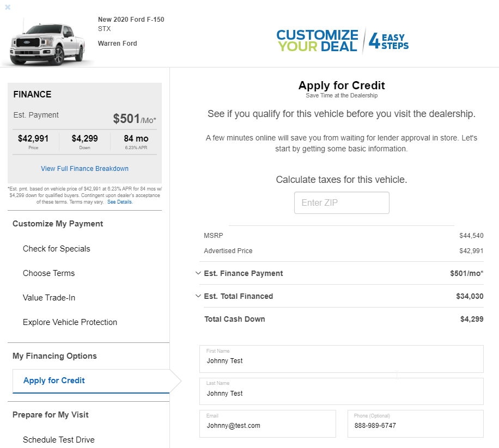Screen dimensions: 499x448
Task: Click the Email input field
Action: pyautogui.click(x=267, y=424)
